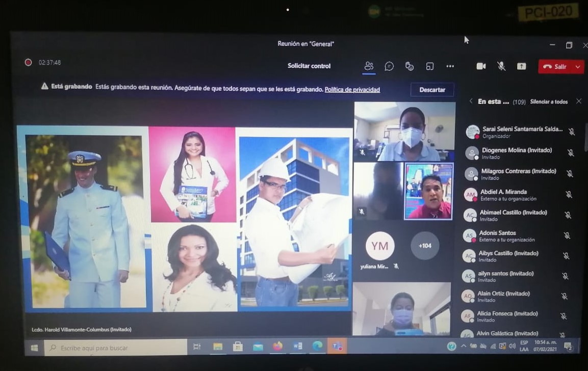The width and height of the screenshot is (588, 371).
Task: Click the Teams icon in the taskbar
Action: click(337, 346)
